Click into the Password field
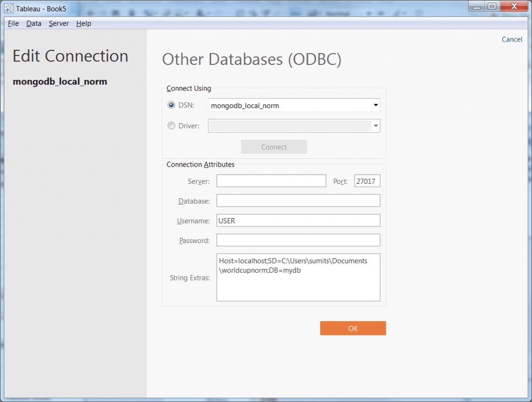The height and width of the screenshot is (402, 532). pos(298,240)
